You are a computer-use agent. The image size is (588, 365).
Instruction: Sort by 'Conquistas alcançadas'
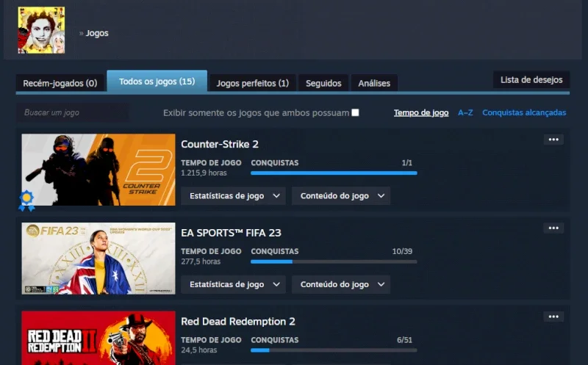524,112
